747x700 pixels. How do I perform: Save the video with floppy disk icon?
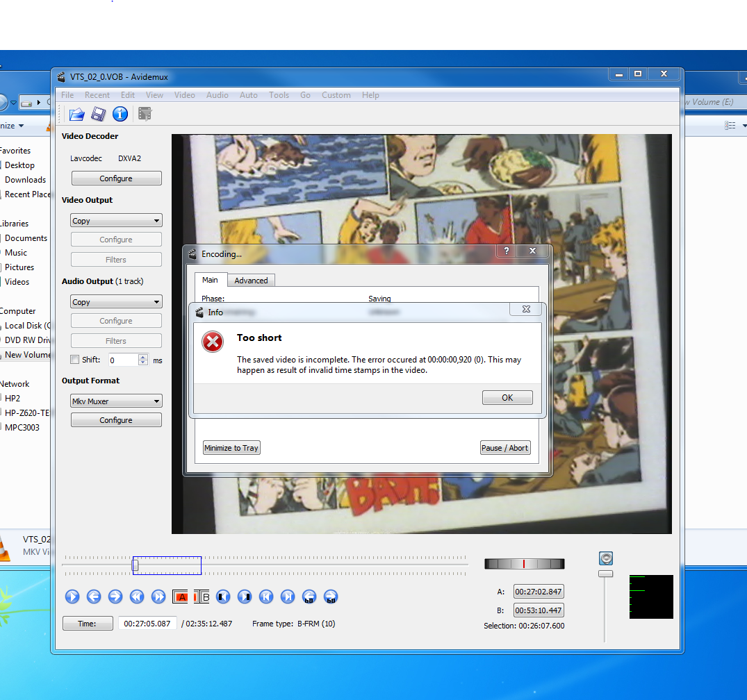98,115
